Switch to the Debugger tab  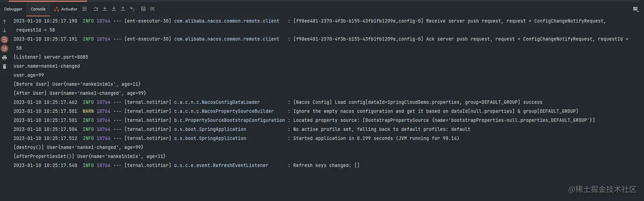[13, 9]
